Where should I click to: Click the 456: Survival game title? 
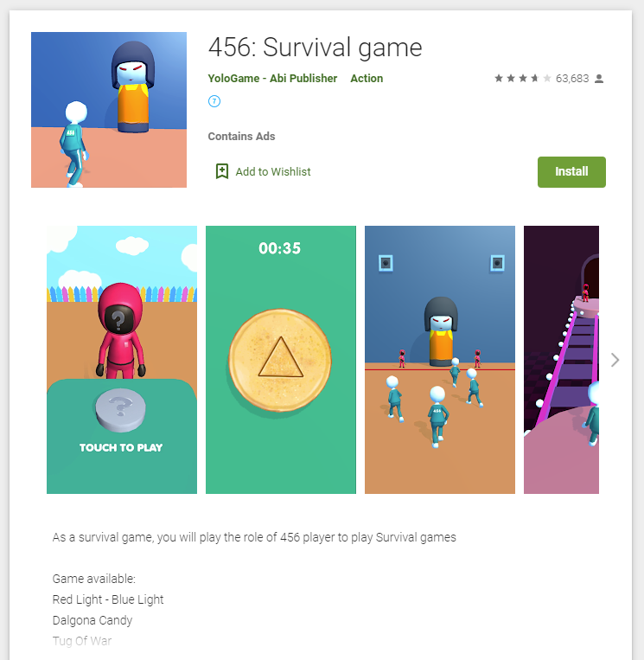[315, 47]
